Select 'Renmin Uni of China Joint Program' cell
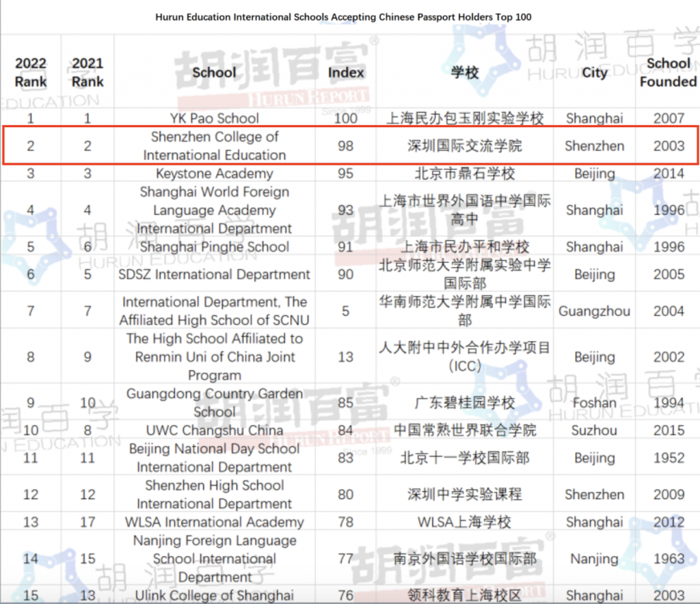 (x=214, y=357)
